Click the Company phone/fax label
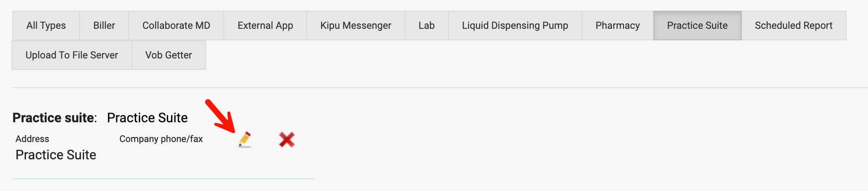Viewport: 868px width, 191px height. [x=161, y=139]
